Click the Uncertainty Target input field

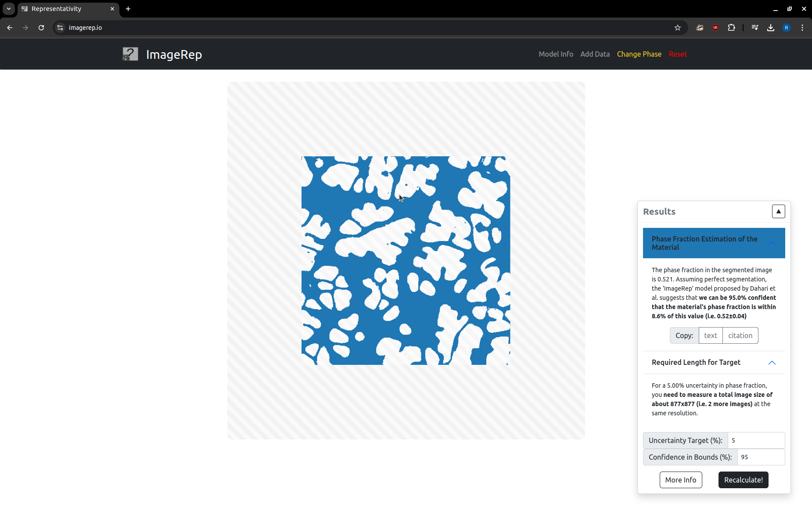click(x=756, y=440)
